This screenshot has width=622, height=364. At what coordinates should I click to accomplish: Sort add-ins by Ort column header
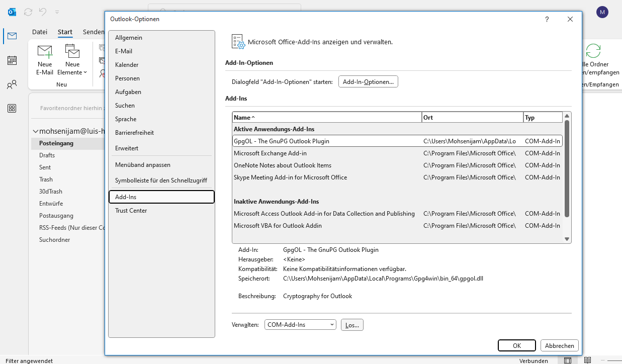pyautogui.click(x=473, y=117)
